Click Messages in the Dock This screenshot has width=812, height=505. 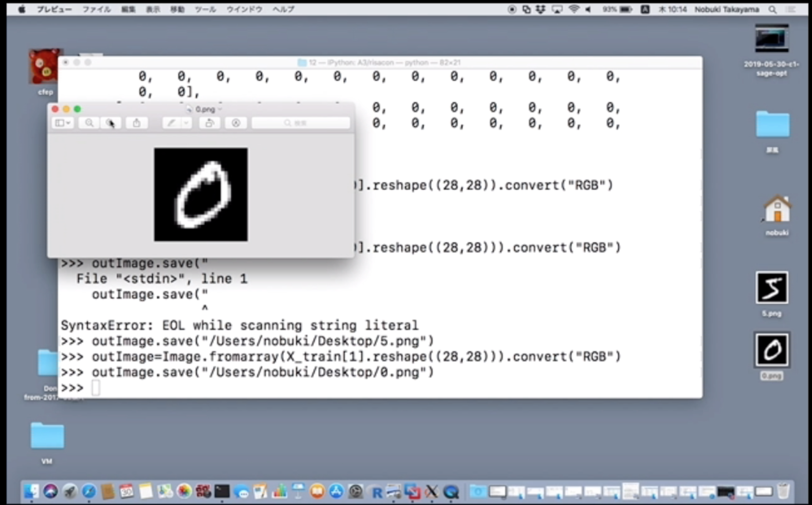[x=241, y=491]
